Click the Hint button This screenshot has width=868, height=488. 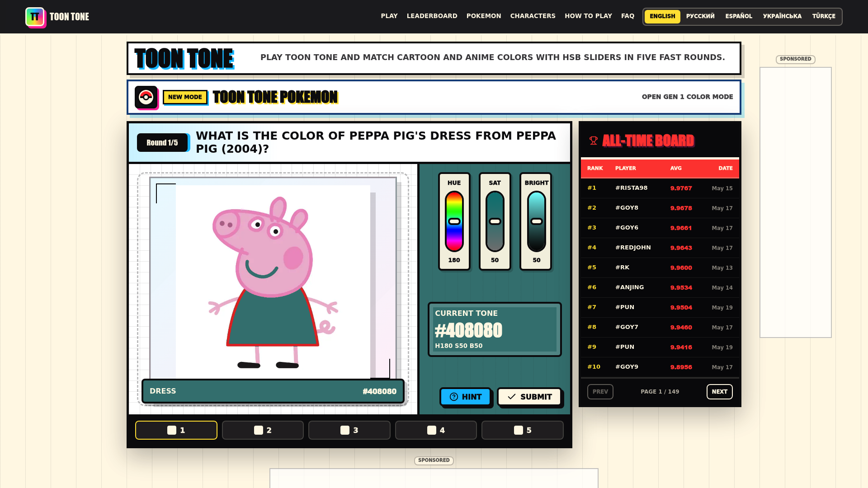465,397
